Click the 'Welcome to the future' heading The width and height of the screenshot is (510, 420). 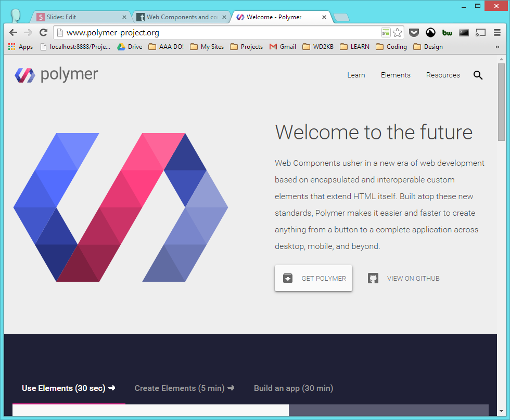coord(374,132)
